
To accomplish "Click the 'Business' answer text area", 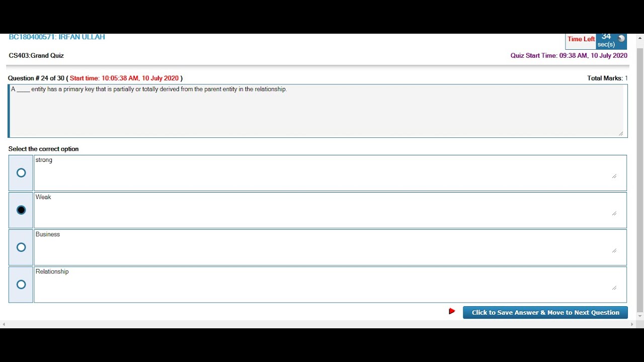I will tap(330, 247).
